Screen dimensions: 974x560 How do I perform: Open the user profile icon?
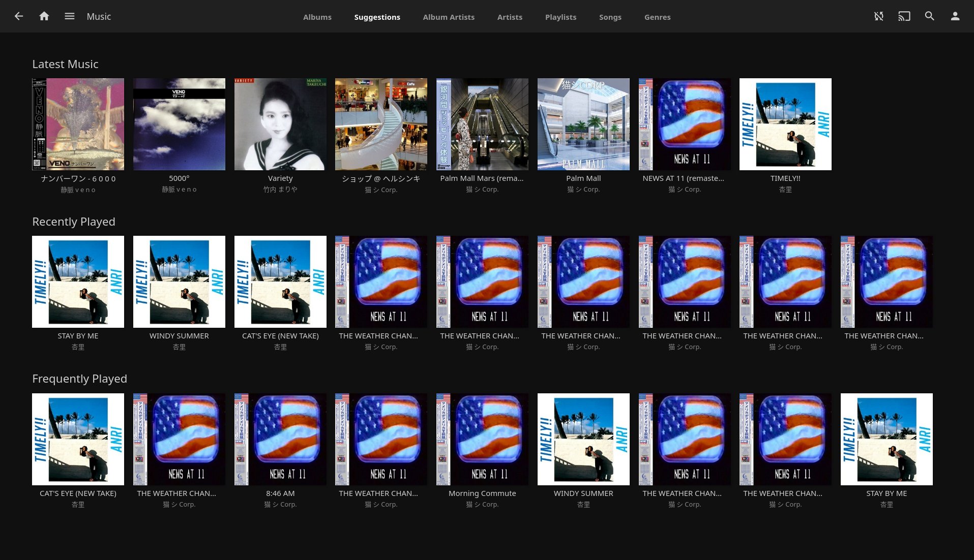click(955, 16)
